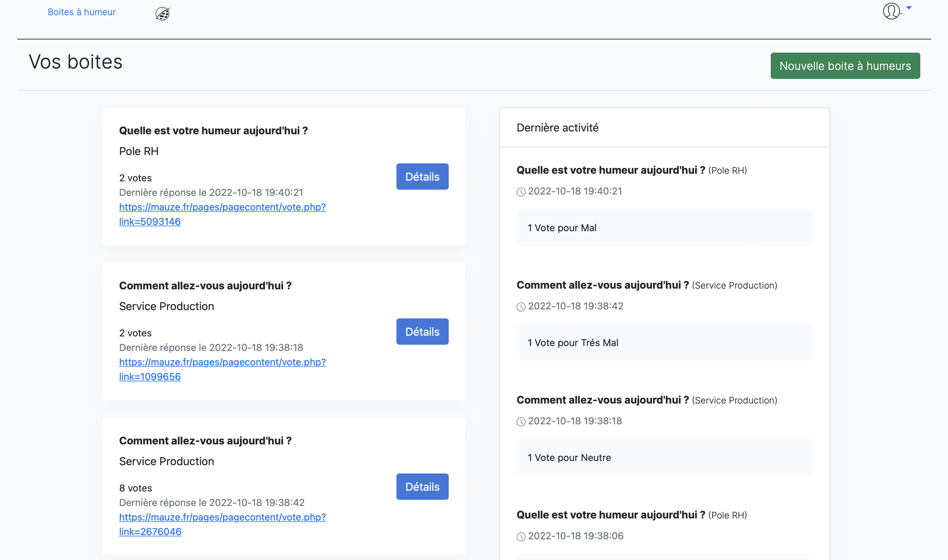Create a Nouvelle boite à humeurs
948x560 pixels.
tap(845, 66)
